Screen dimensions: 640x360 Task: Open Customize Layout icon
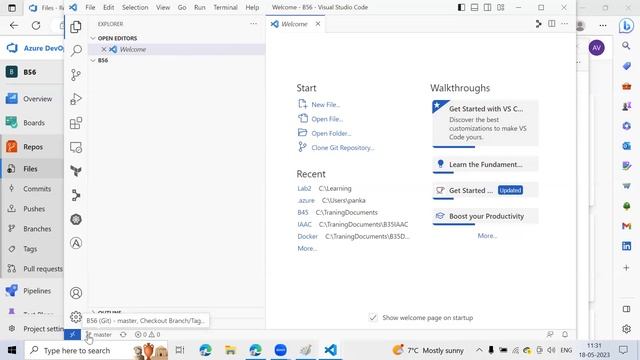tap(500, 7)
